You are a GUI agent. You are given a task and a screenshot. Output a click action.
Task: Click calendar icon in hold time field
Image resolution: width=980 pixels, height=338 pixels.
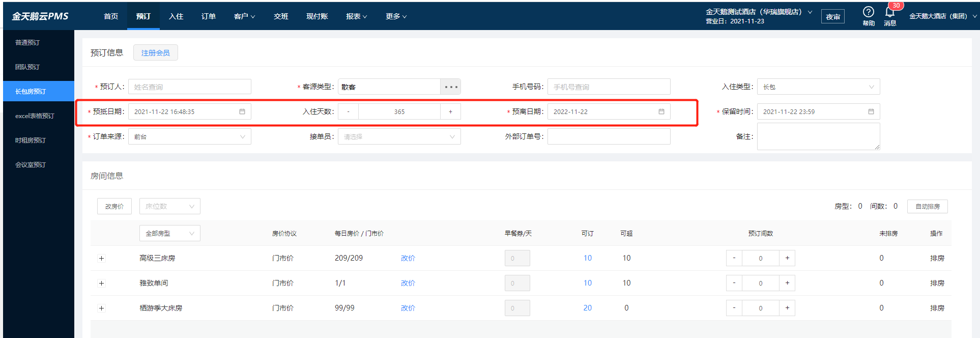click(871, 111)
